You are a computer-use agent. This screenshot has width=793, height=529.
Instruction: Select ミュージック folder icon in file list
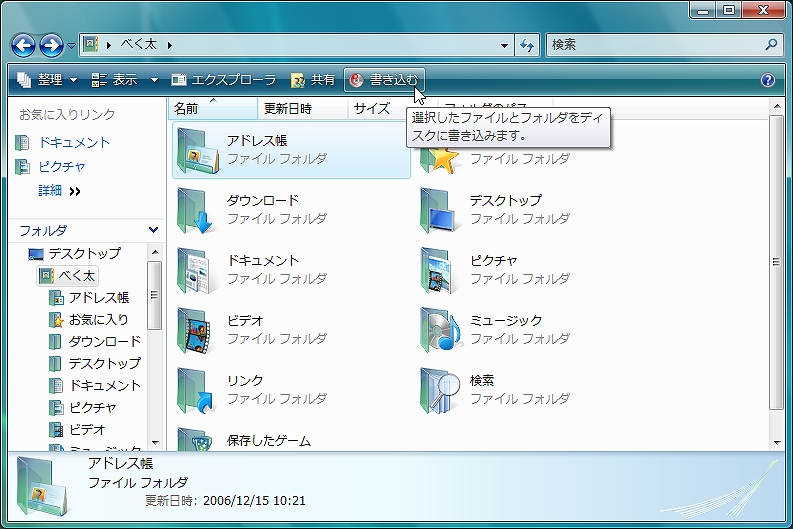click(440, 331)
